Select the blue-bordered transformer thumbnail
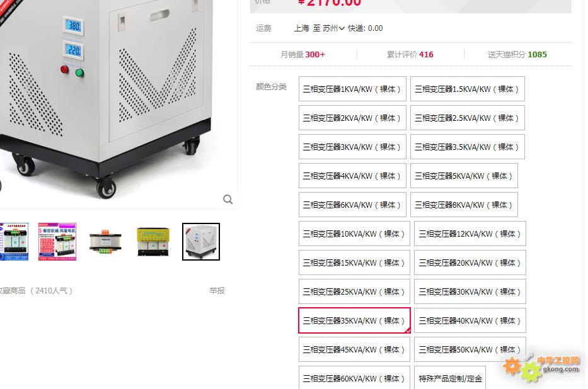The height and width of the screenshot is (389, 588). tap(14, 242)
